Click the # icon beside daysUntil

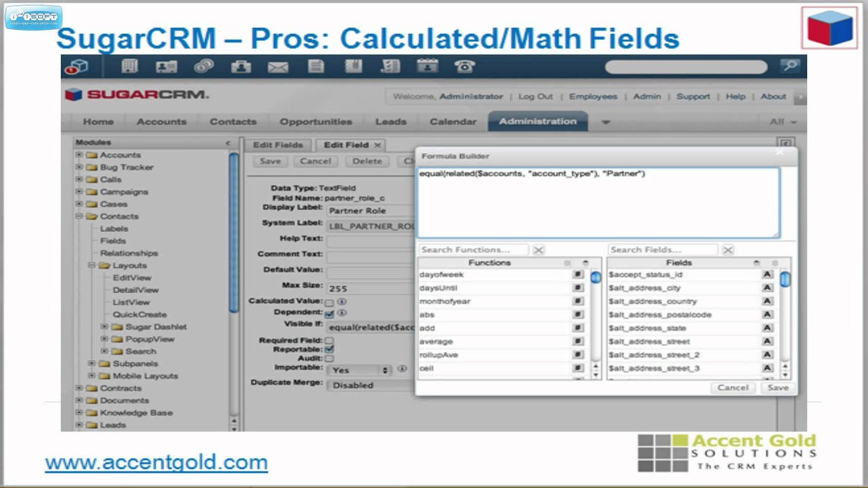(578, 288)
